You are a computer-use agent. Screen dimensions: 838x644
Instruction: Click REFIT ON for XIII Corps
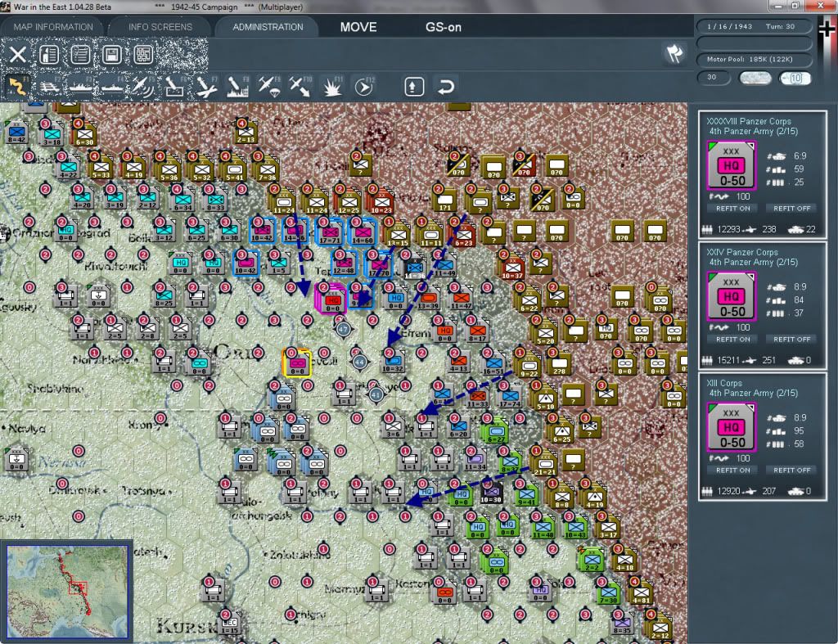pos(732,471)
